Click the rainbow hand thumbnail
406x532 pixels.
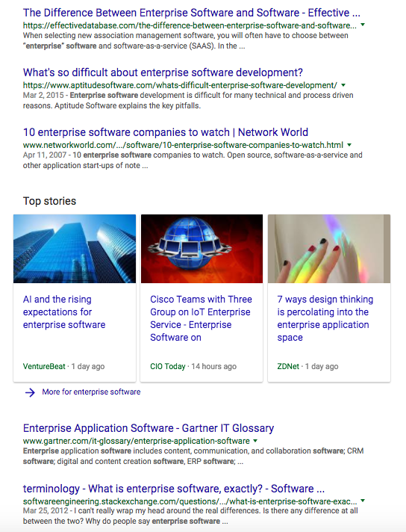coord(329,249)
